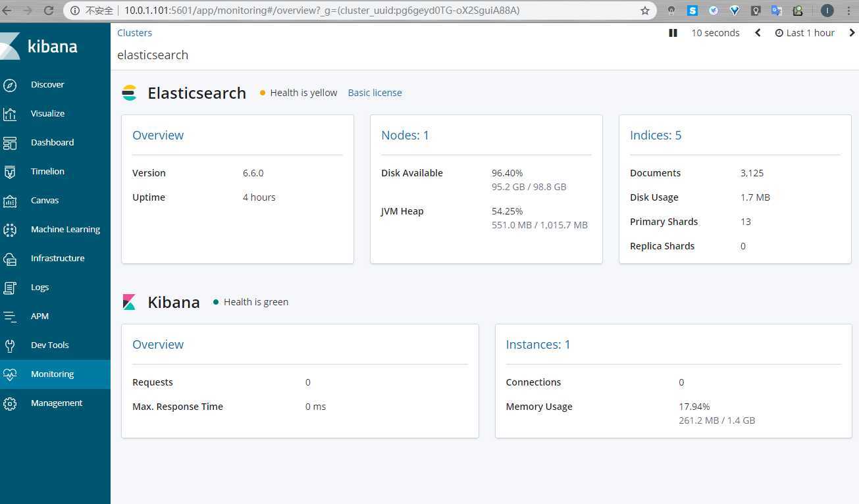Go to the Clusters breadcrumb link
859x504 pixels.
134,33
